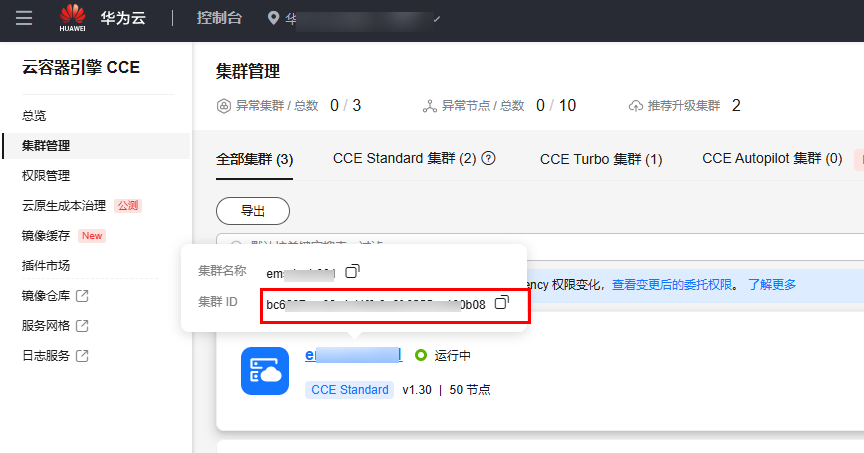The height and width of the screenshot is (453, 864).
Task: Click the 异常集群 / 总数 stat icon
Action: point(223,106)
